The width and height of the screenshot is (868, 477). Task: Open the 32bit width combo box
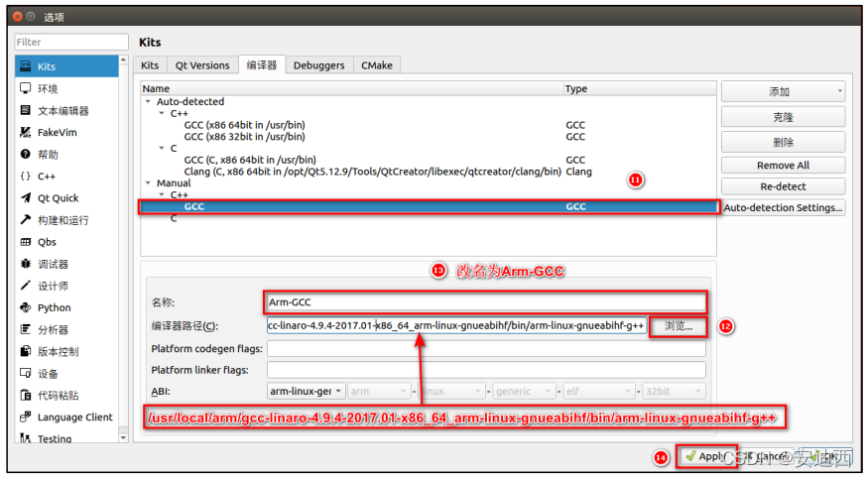click(x=674, y=392)
